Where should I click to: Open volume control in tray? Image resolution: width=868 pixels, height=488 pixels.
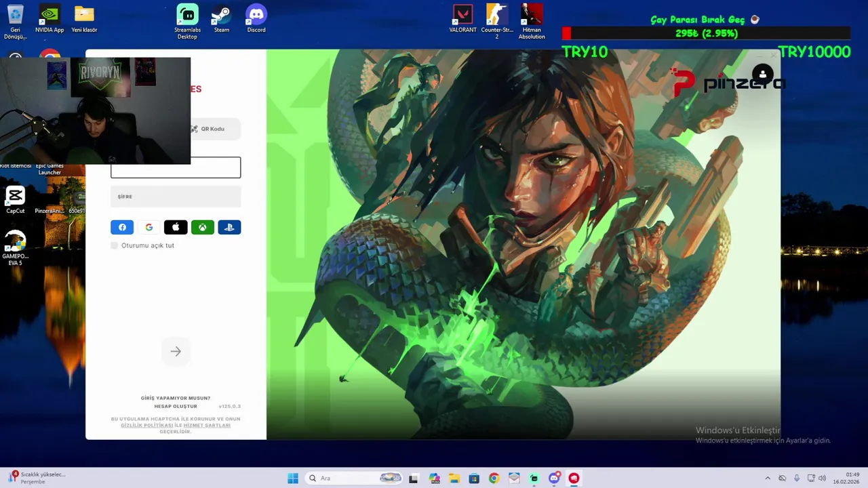pyautogui.click(x=823, y=479)
